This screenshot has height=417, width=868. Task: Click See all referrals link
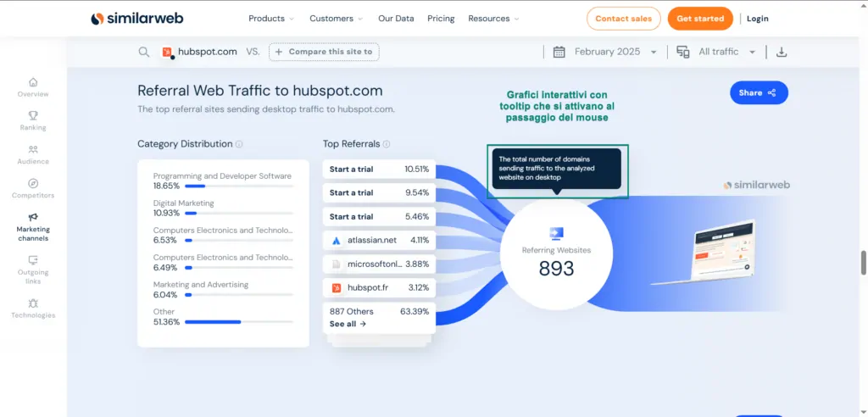click(348, 324)
